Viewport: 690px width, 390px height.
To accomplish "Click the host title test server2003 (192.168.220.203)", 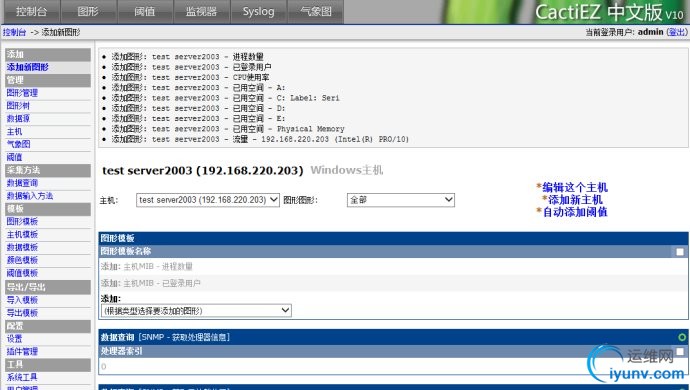I will pos(203,170).
